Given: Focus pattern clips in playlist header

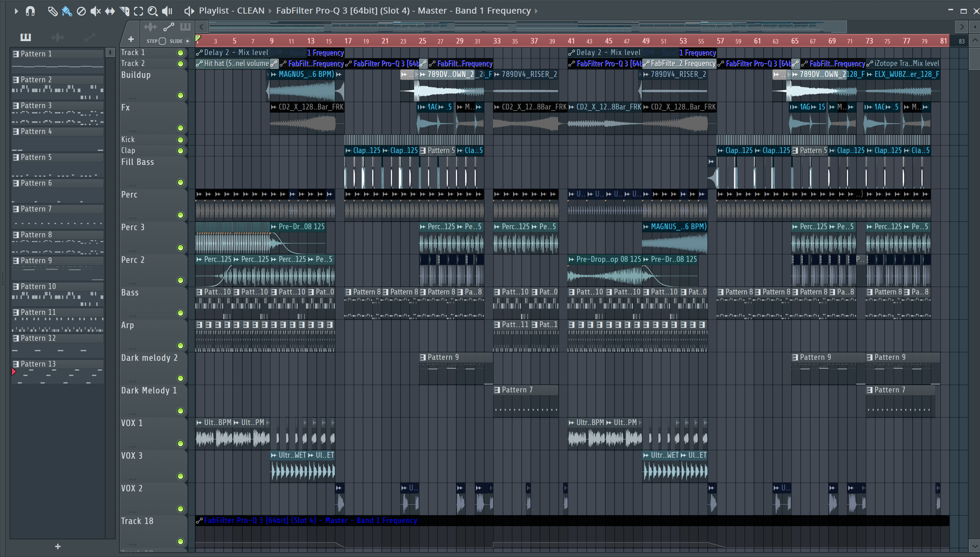Looking at the screenshot, I should pos(185,27).
